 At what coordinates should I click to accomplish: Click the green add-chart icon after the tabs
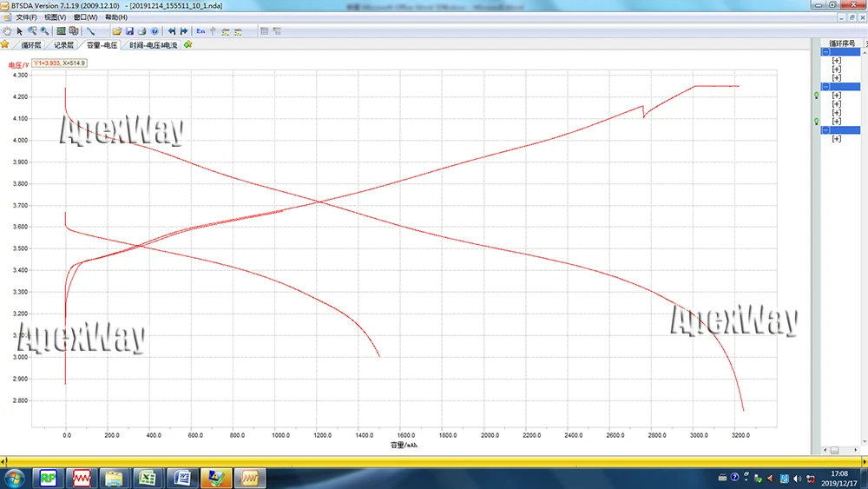[188, 44]
